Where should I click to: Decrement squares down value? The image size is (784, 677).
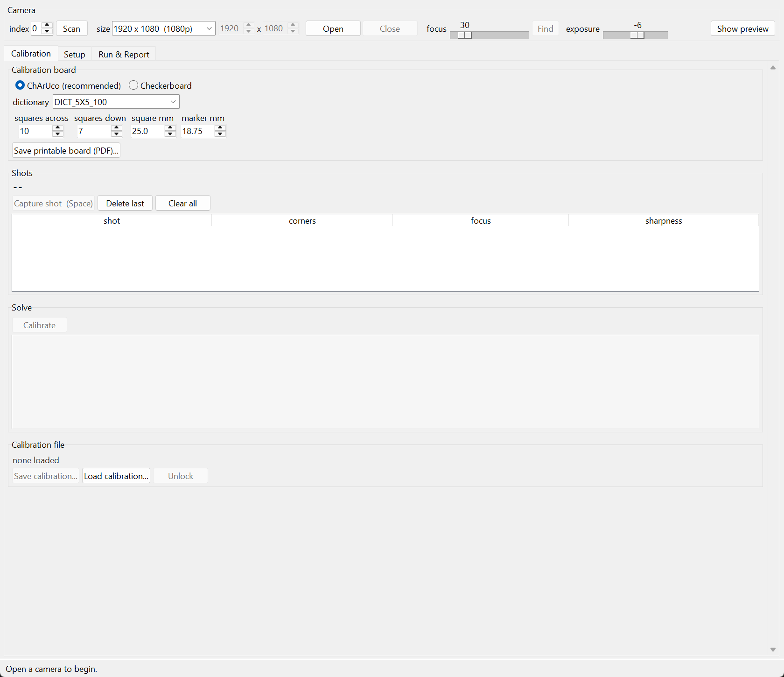pos(117,134)
